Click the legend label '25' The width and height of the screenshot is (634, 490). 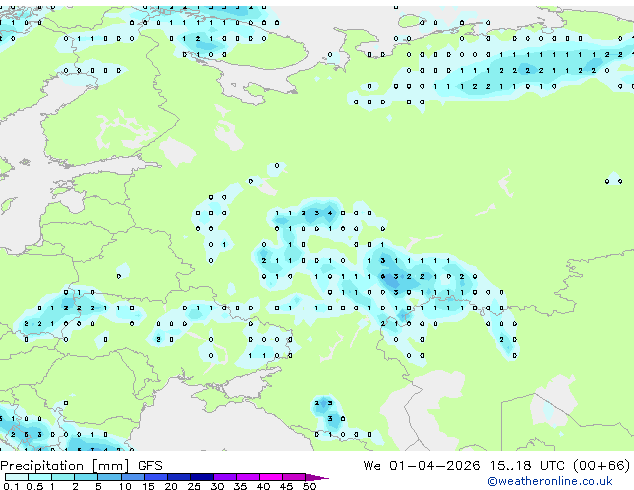tap(194, 486)
